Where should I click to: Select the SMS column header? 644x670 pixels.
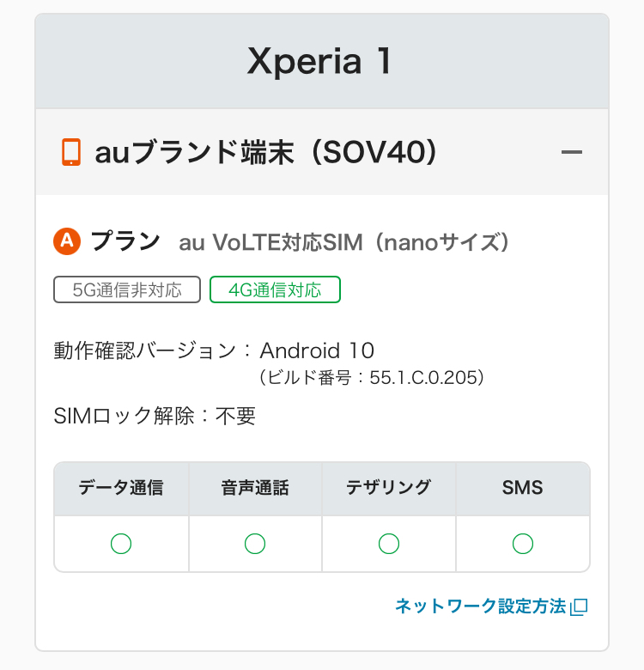[x=523, y=488]
